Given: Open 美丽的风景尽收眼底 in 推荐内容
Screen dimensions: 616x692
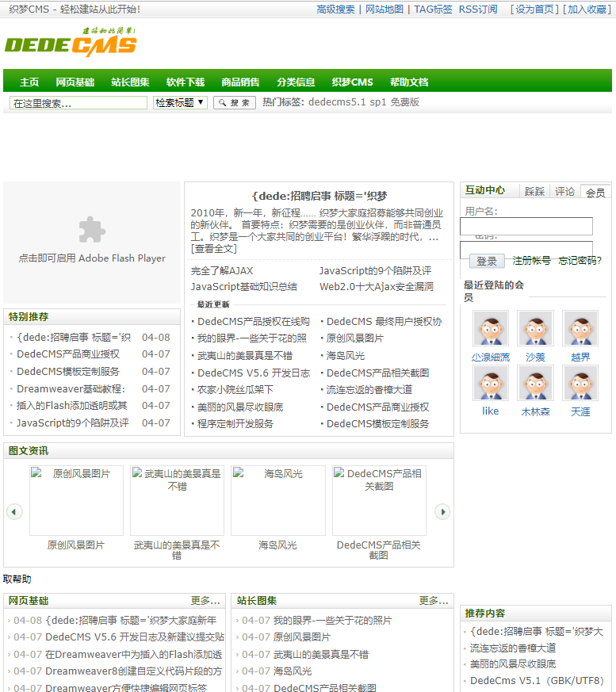Looking at the screenshot, I should tap(513, 663).
